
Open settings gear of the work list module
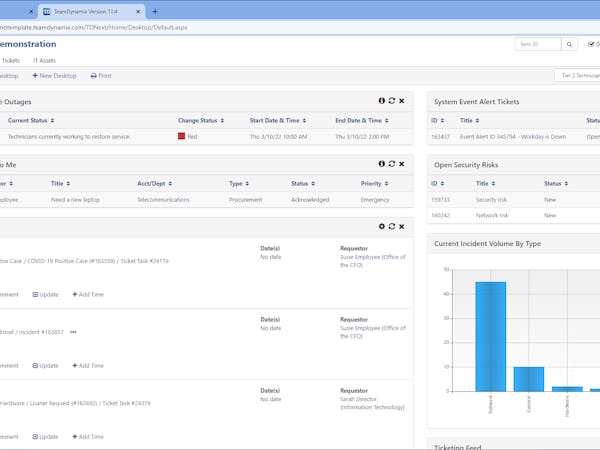pos(382,227)
